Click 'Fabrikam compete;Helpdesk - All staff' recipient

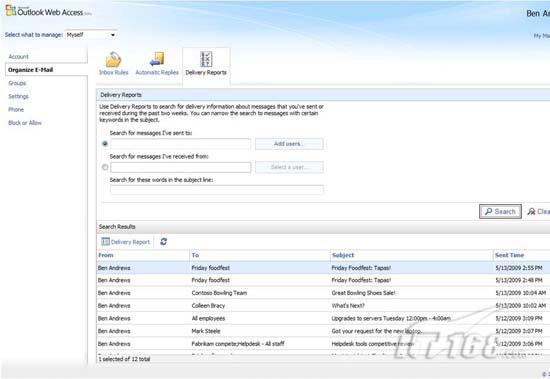[238, 344]
